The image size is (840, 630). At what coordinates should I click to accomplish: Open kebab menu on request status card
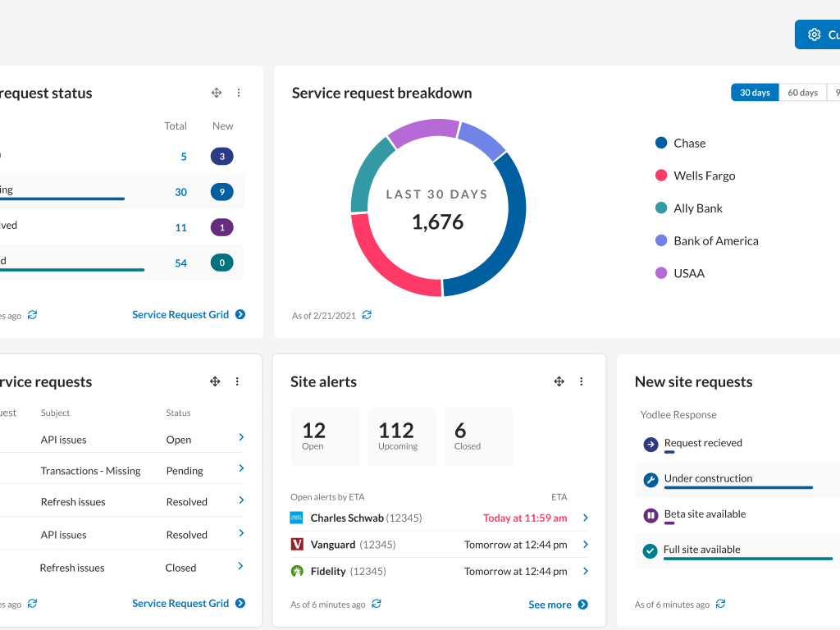point(239,93)
